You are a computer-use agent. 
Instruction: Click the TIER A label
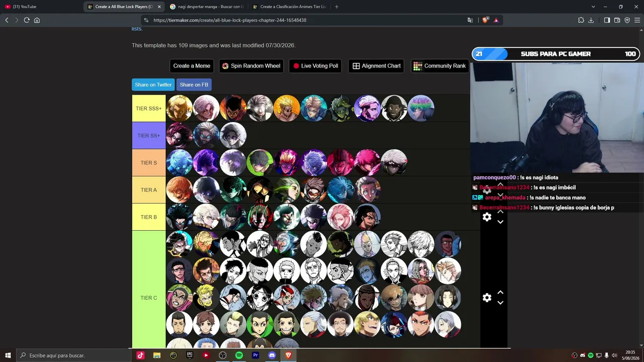tap(149, 190)
